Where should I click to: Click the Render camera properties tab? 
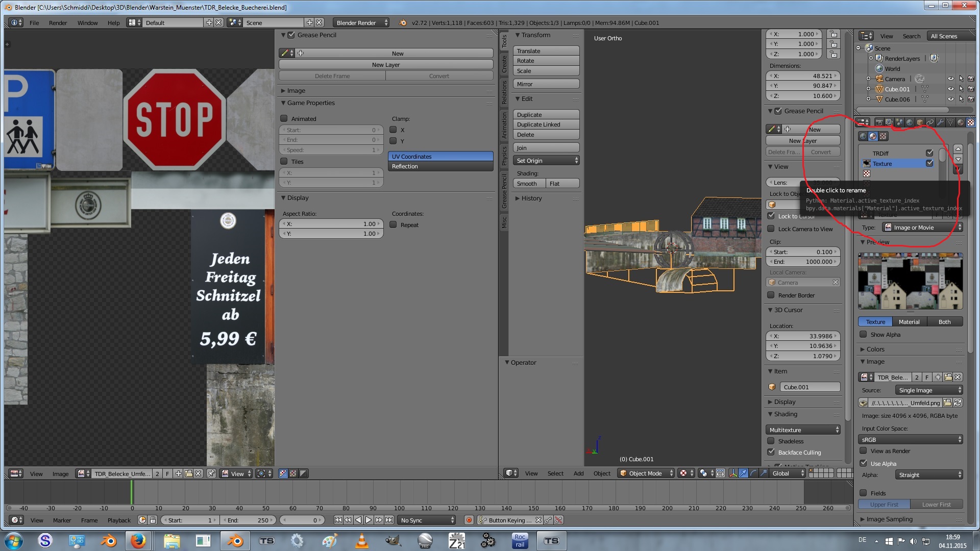pos(879,122)
